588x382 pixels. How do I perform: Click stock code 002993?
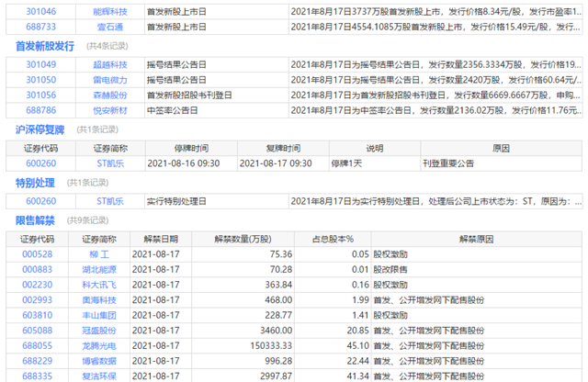pos(37,300)
